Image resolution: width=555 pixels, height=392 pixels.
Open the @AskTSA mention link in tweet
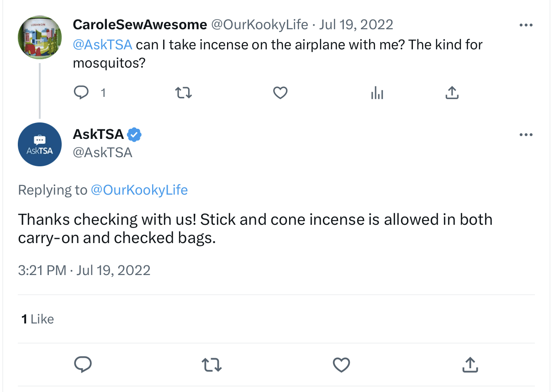103,45
